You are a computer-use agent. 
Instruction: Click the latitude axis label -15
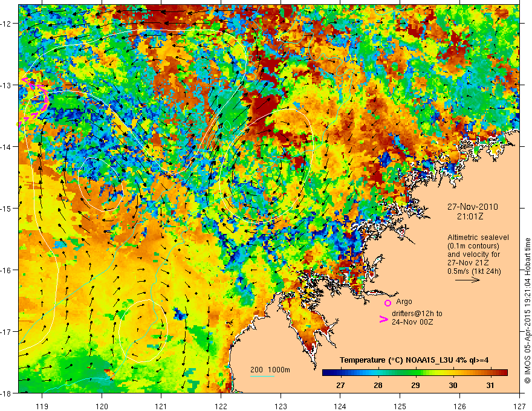pos(6,209)
